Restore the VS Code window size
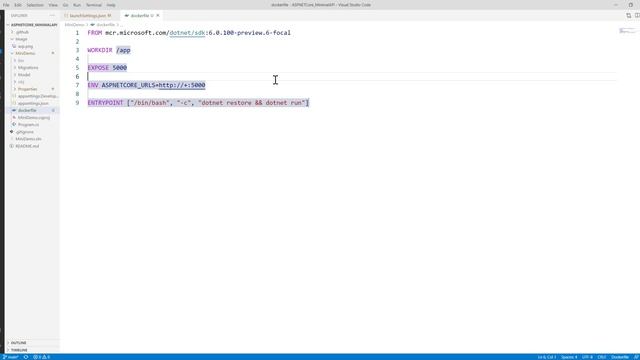The image size is (640, 360). (x=631, y=5)
